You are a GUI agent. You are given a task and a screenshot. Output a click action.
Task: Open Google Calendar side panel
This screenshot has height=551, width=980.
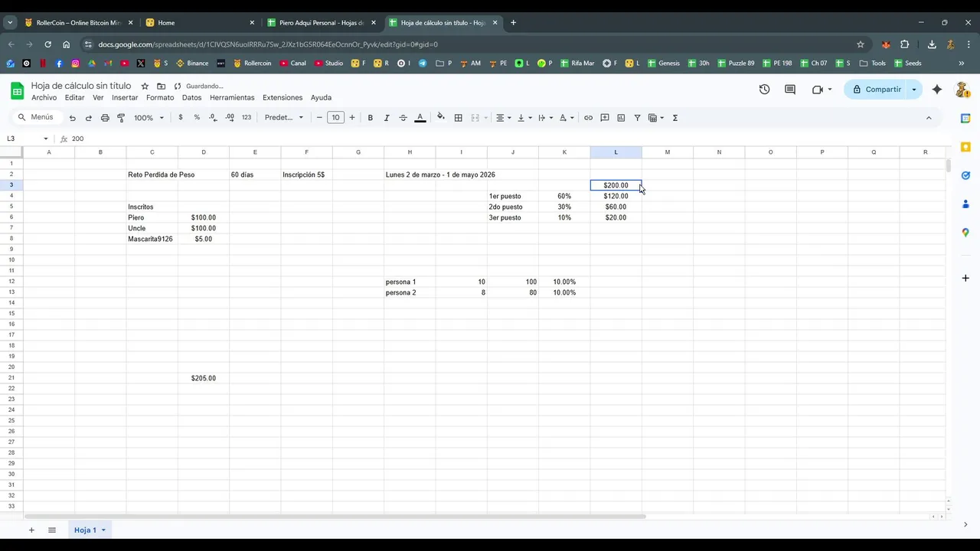point(965,118)
